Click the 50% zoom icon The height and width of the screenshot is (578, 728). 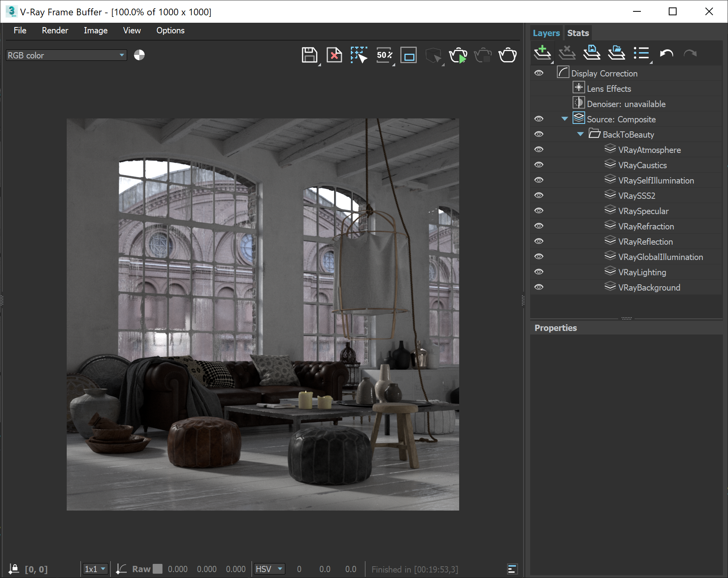[x=384, y=55]
